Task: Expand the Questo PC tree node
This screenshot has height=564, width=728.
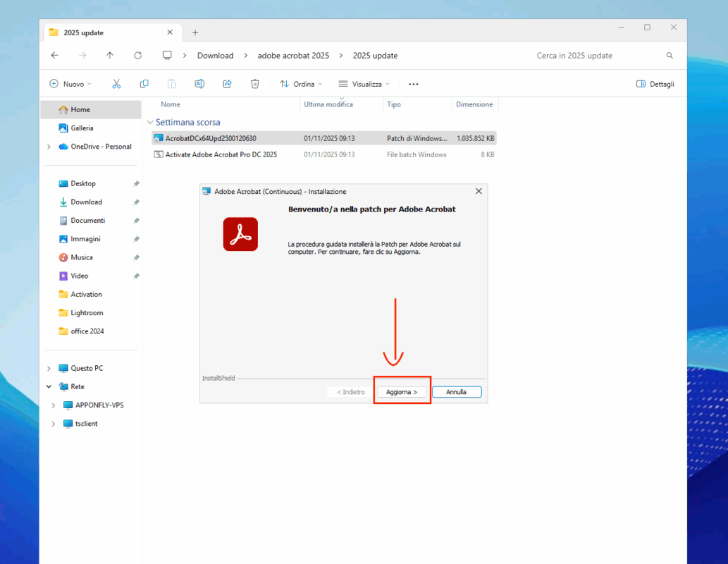Action: (x=49, y=368)
